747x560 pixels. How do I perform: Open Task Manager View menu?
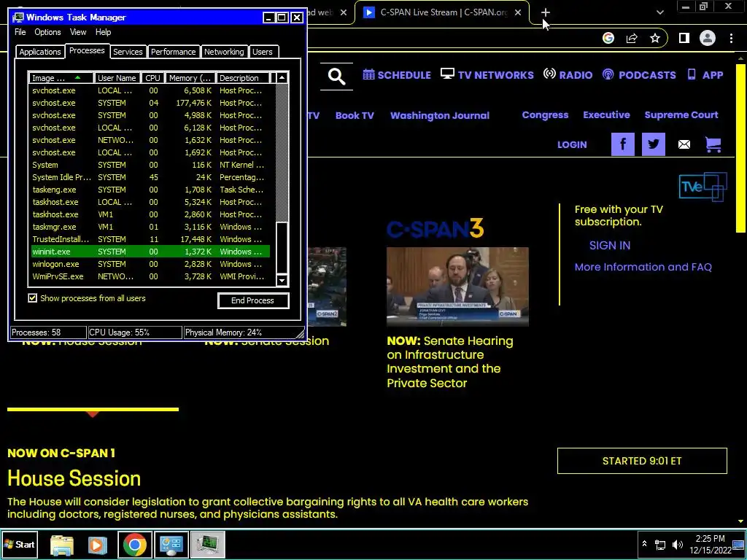tap(78, 32)
